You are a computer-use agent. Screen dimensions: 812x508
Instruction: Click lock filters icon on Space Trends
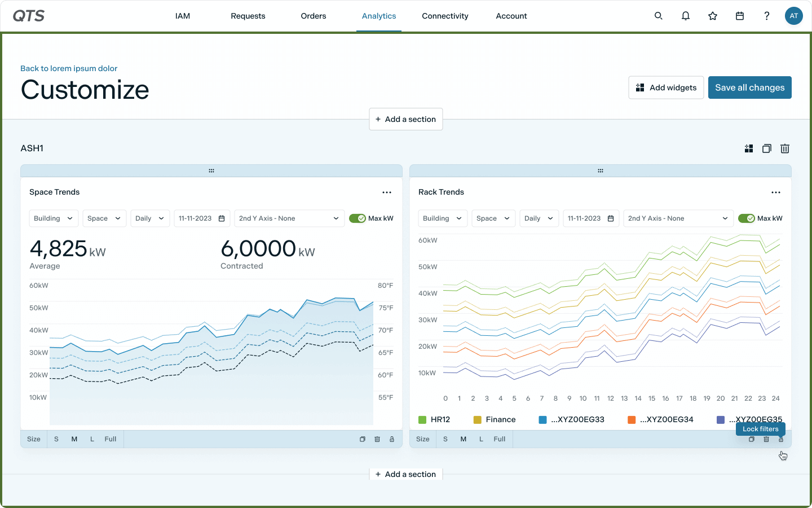392,439
